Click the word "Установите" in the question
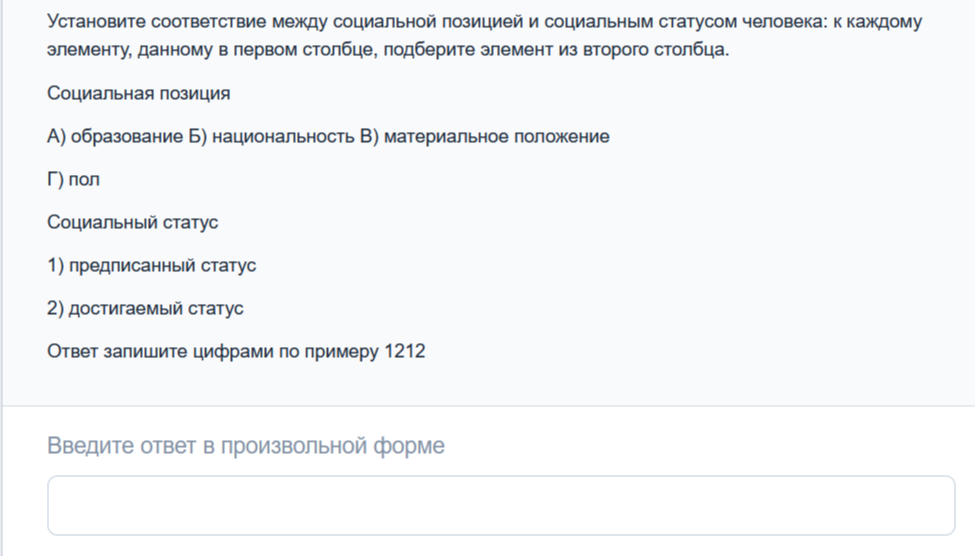The image size is (975, 556). coord(91,21)
